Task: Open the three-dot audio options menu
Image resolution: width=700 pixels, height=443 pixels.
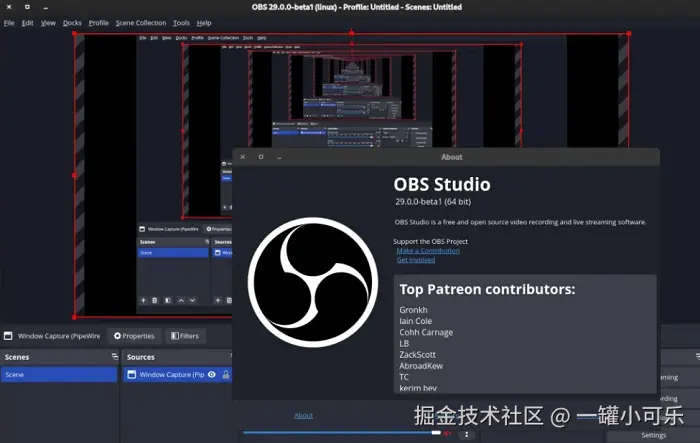Action: click(x=467, y=434)
